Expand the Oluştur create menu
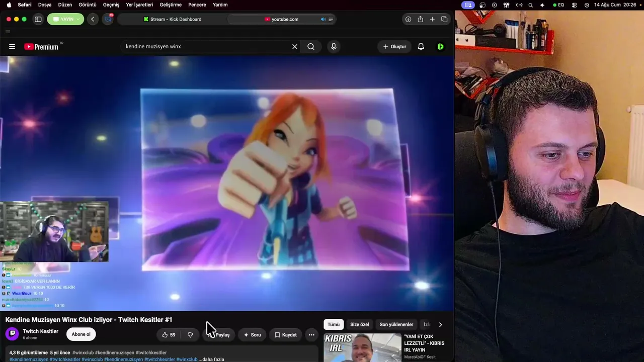Viewport: 644px width, 362px height. (x=394, y=47)
